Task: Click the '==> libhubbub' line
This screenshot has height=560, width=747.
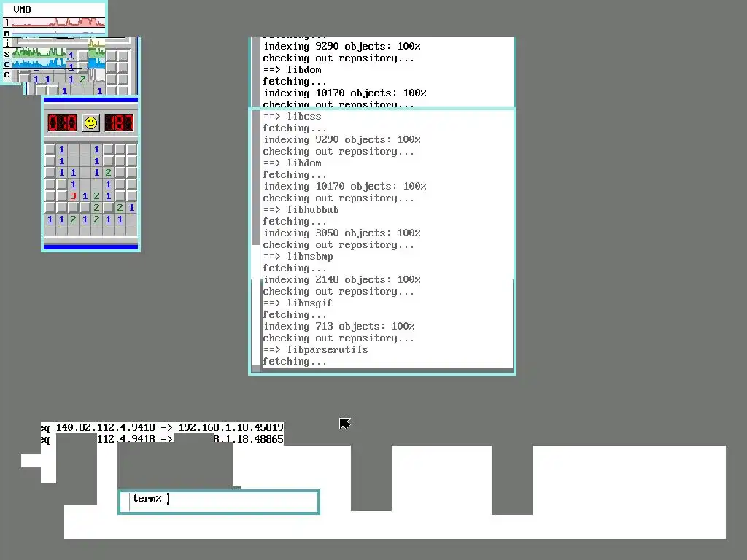Action: pos(301,209)
